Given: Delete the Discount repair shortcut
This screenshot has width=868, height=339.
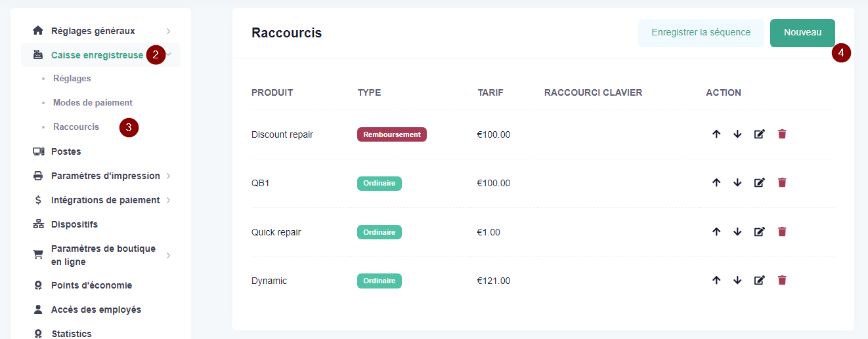Looking at the screenshot, I should coord(782,134).
